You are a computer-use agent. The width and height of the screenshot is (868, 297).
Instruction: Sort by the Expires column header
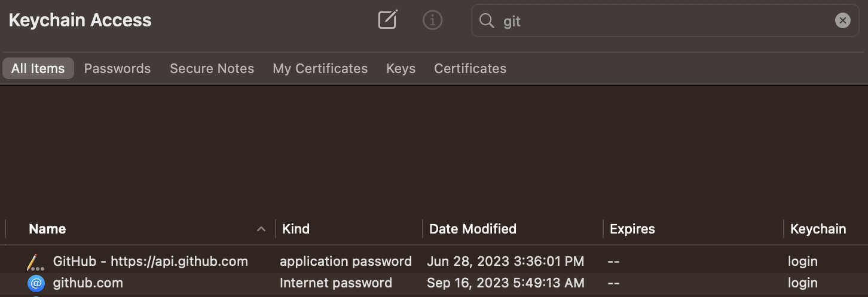click(x=632, y=229)
